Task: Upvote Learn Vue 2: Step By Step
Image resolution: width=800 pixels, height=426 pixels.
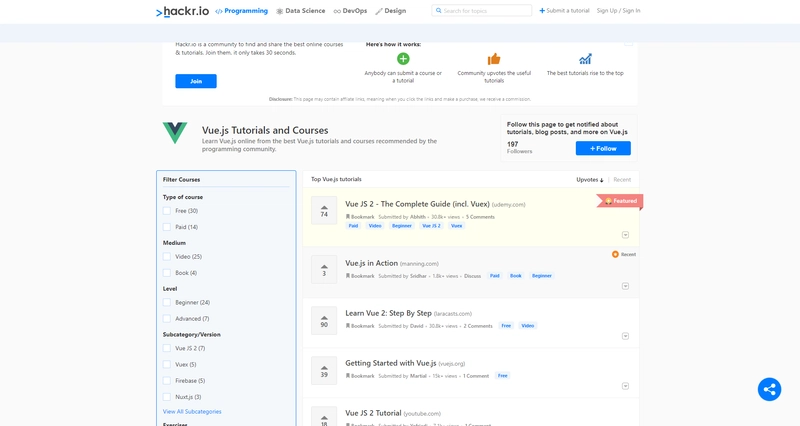Action: click(x=324, y=320)
